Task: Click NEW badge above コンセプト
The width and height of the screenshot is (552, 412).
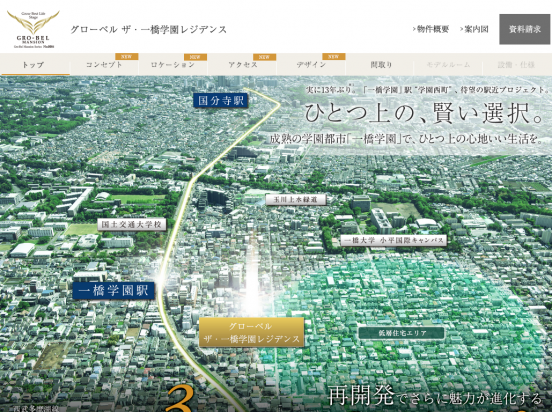Action: coord(126,56)
